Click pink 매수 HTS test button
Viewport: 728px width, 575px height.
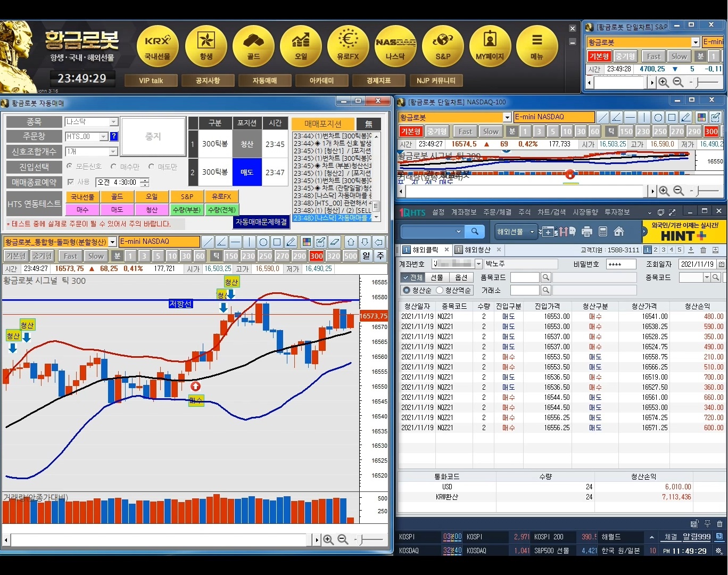tap(82, 210)
